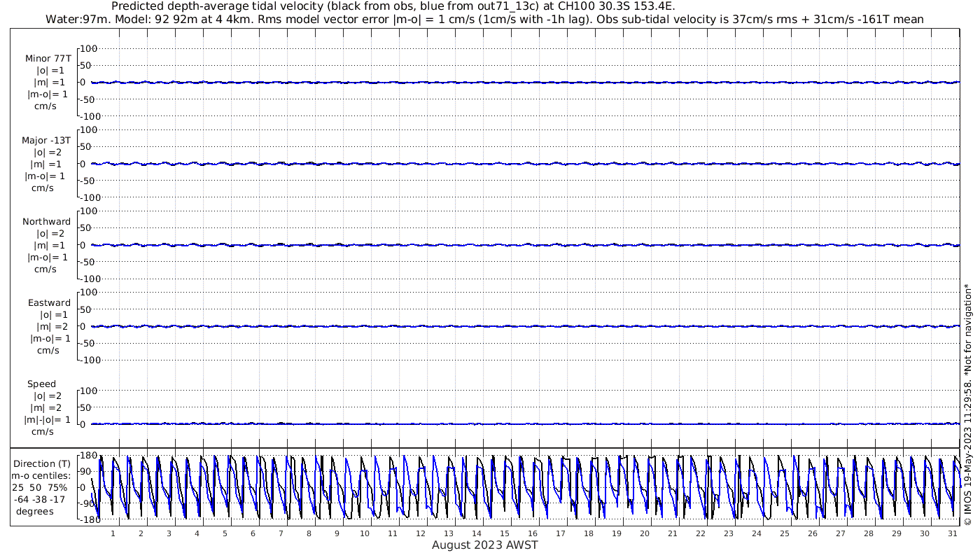Image resolution: width=980 pixels, height=560 pixels.
Task: Click x-axis date tick '25'
Action: pos(785,533)
